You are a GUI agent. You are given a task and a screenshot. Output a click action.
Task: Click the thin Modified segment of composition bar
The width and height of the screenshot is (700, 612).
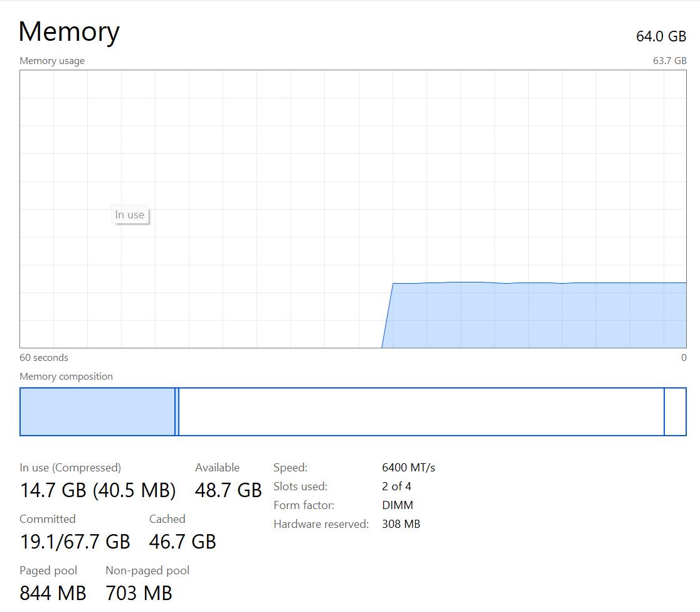pos(177,412)
